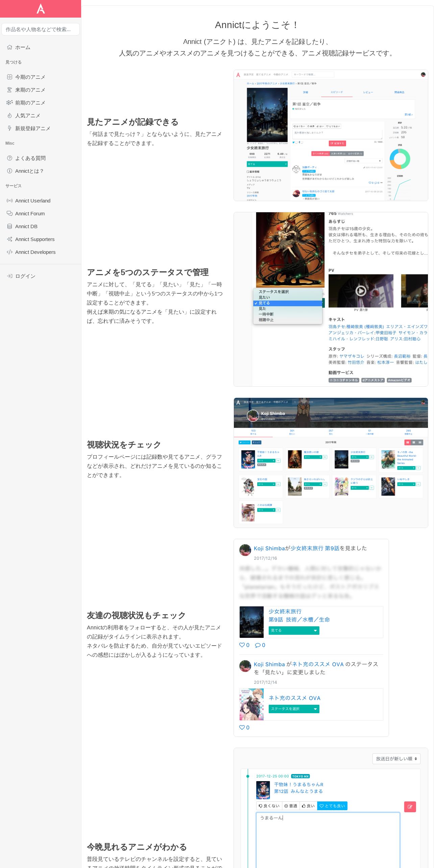
Task: Click ニコニコチャンネル service tag
Action: [x=344, y=380]
